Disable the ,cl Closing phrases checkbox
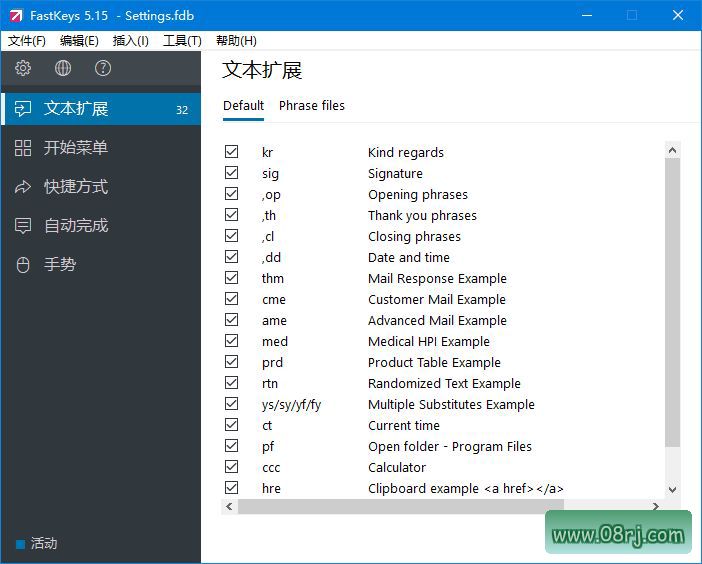702x564 pixels. 231,236
